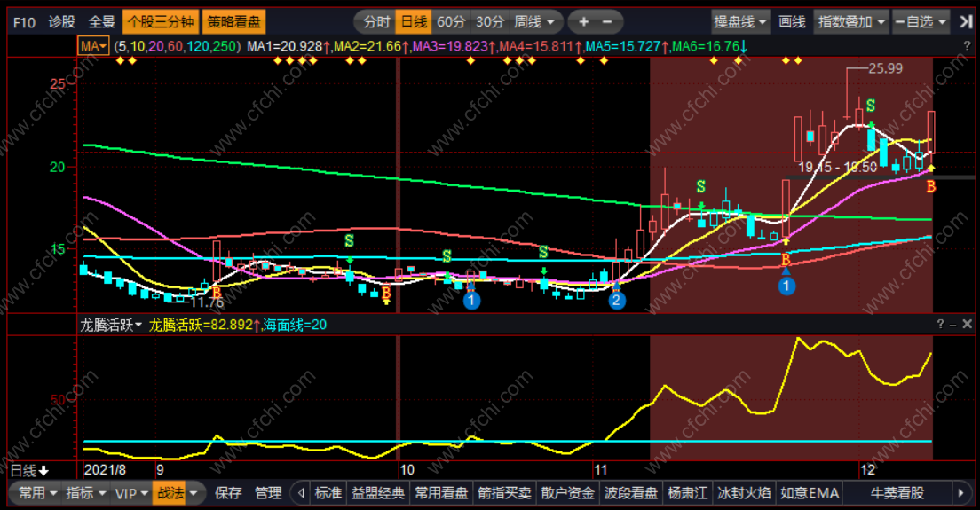Click the 个股三分钟 button

click(x=161, y=22)
